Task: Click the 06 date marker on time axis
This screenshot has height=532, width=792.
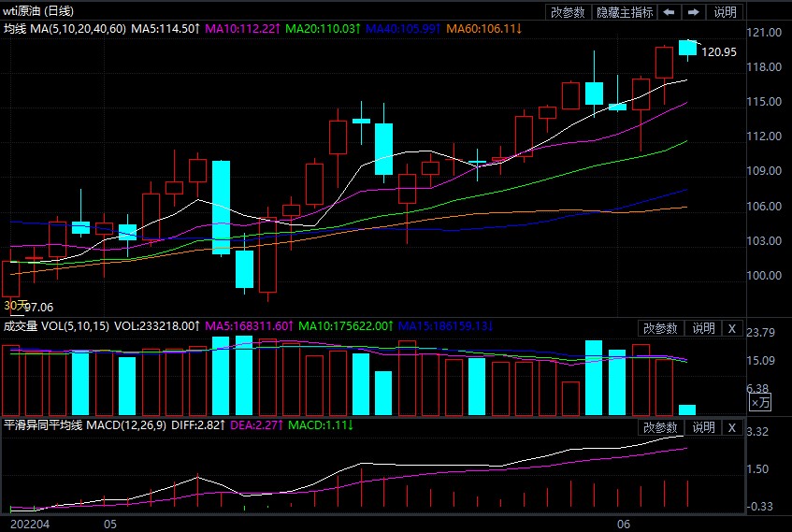Action: click(x=625, y=525)
